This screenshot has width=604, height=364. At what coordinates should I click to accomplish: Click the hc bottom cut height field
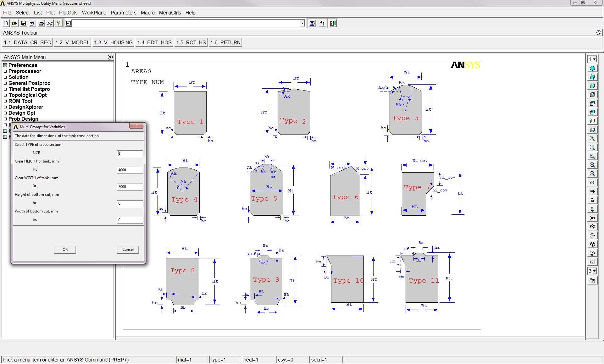(130, 203)
